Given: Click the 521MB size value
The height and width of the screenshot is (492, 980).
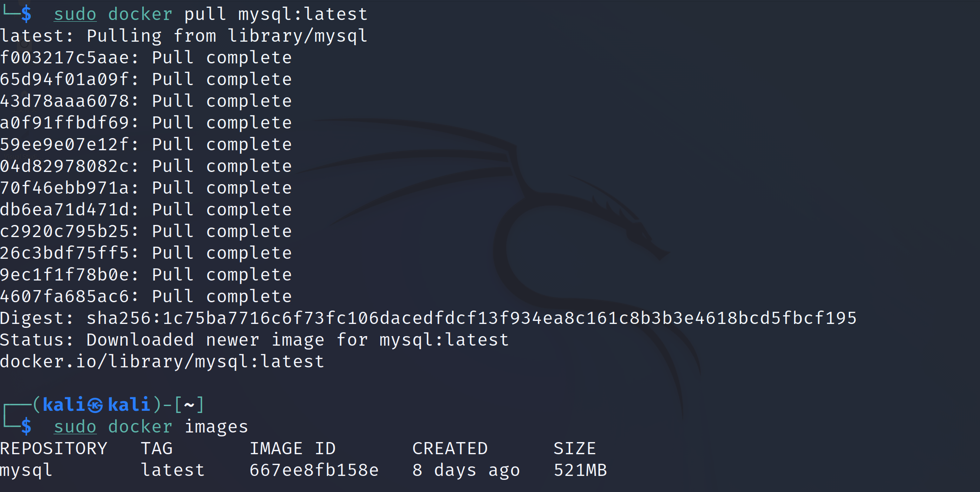Looking at the screenshot, I should point(580,470).
